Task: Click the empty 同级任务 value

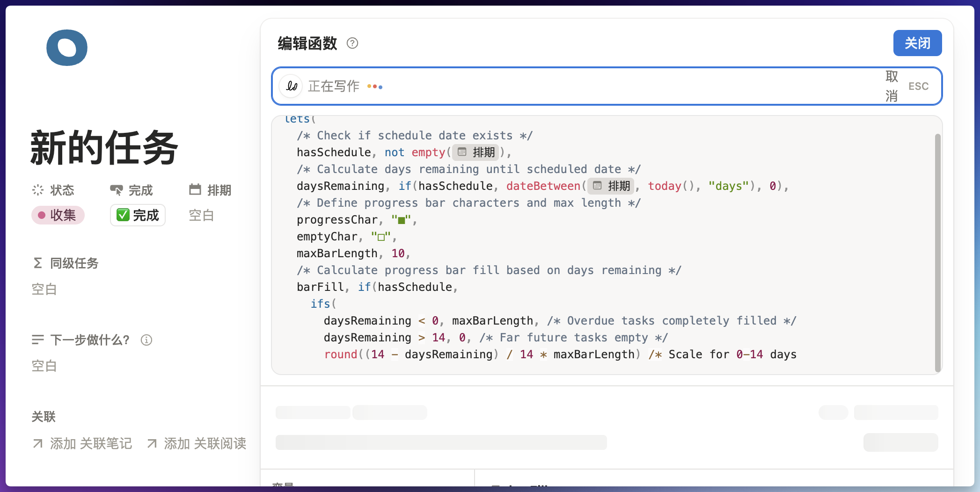Action: [x=44, y=289]
